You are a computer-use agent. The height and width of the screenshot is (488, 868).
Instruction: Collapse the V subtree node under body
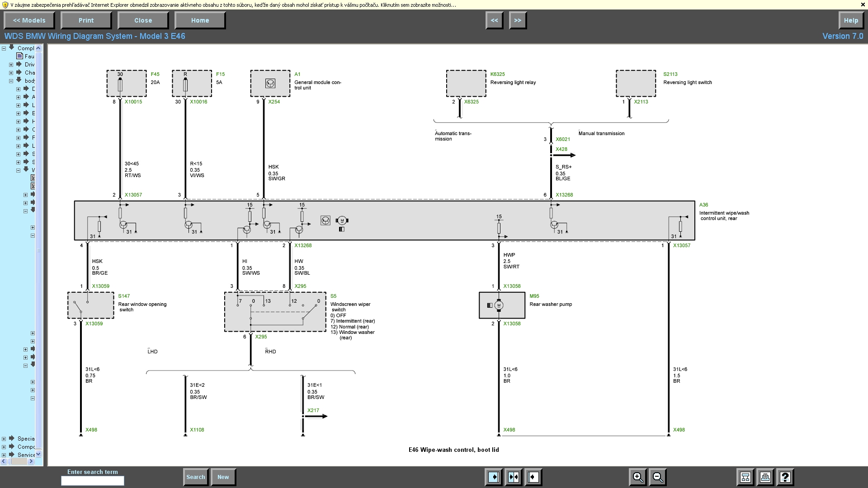(18, 170)
